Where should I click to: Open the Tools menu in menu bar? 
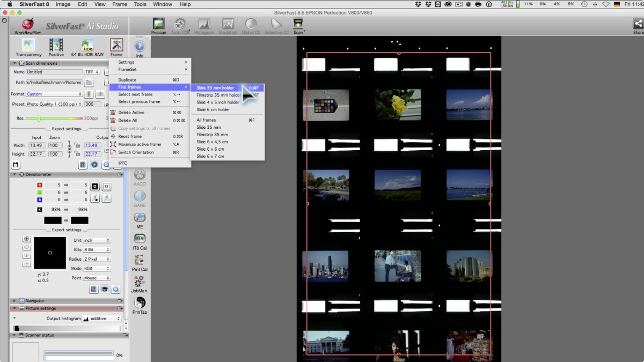coord(140,4)
